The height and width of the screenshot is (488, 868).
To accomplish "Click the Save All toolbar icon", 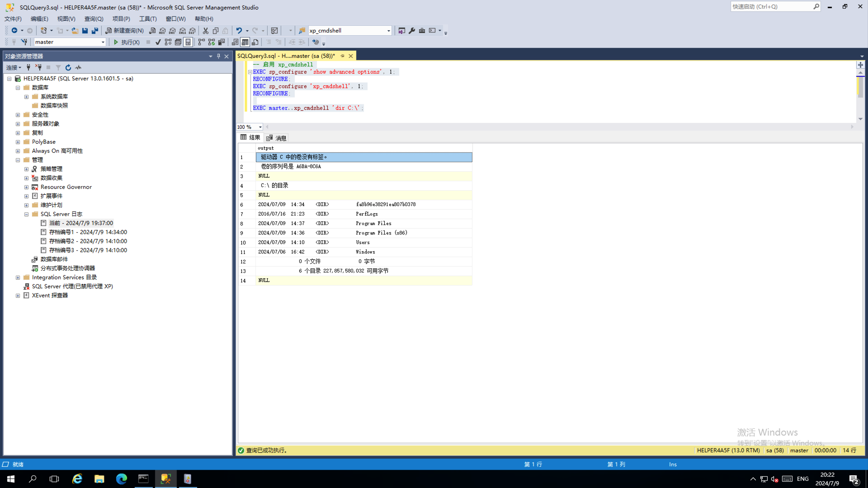I will click(x=95, y=31).
